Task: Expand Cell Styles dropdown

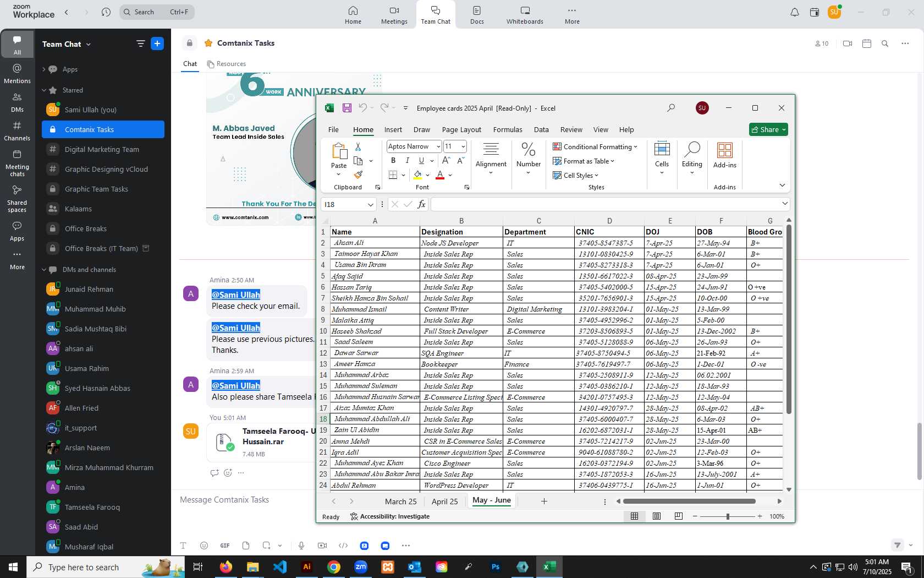Action: (596, 176)
